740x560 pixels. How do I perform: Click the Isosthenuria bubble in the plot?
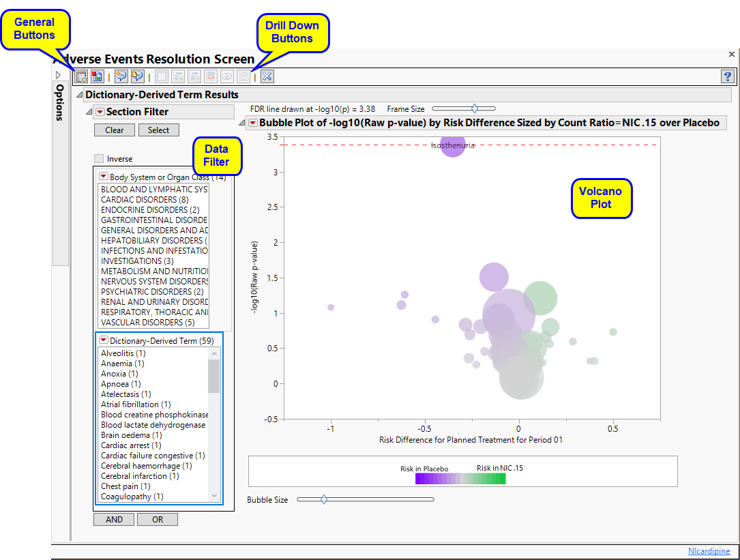pyautogui.click(x=452, y=145)
